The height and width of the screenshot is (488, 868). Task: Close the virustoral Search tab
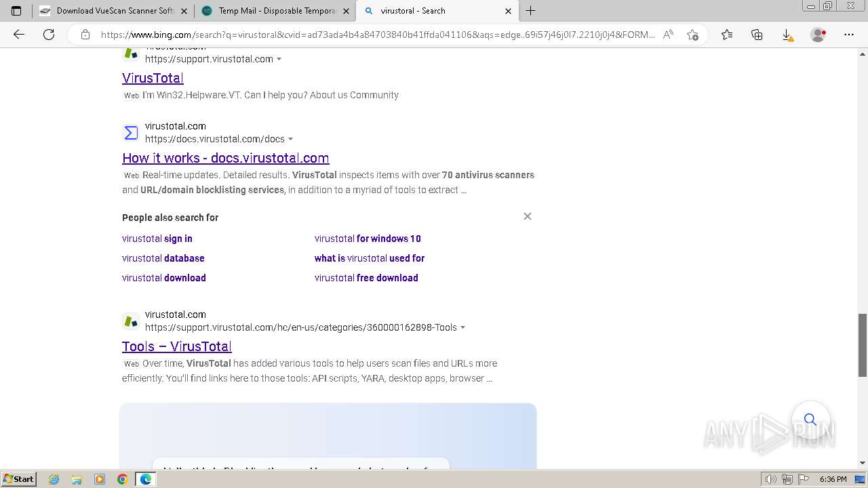coord(509,11)
